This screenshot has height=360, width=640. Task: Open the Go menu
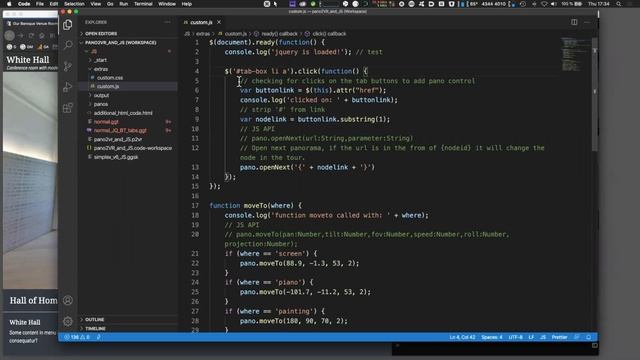(x=110, y=4)
